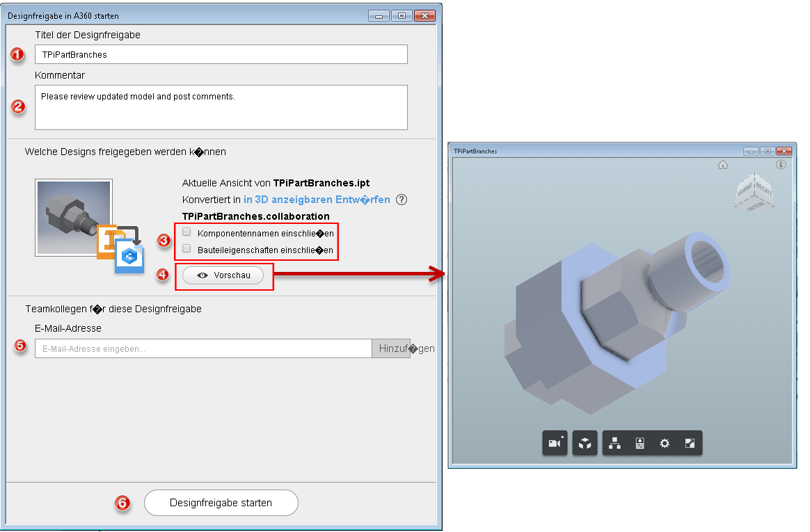Click the Teamkollegen für diese Designfreigabe heading

click(x=113, y=309)
